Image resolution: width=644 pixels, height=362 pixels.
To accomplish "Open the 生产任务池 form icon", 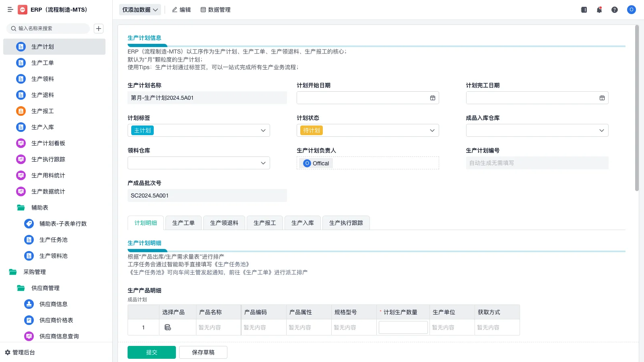I will (29, 240).
